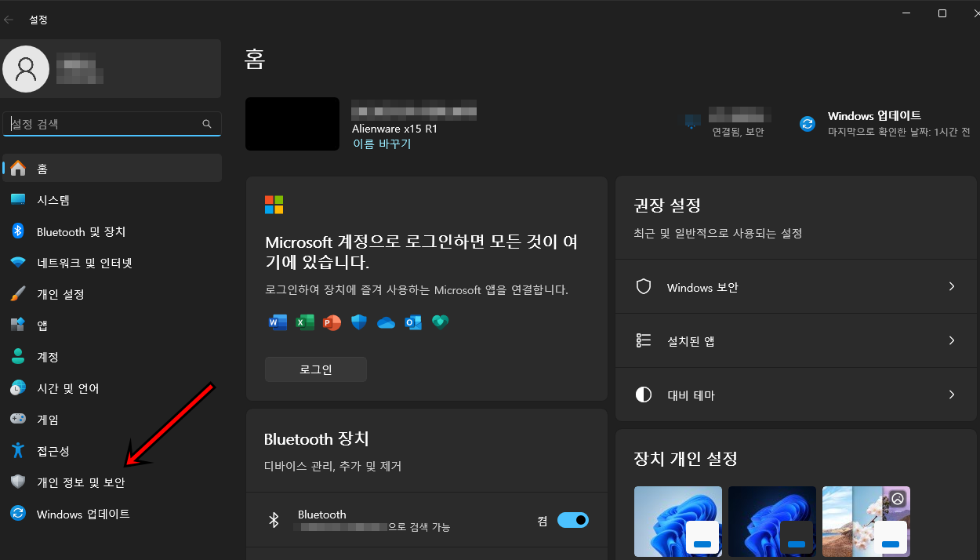The height and width of the screenshot is (560, 980).
Task: Click the Family Safety heart icon
Action: (x=440, y=322)
